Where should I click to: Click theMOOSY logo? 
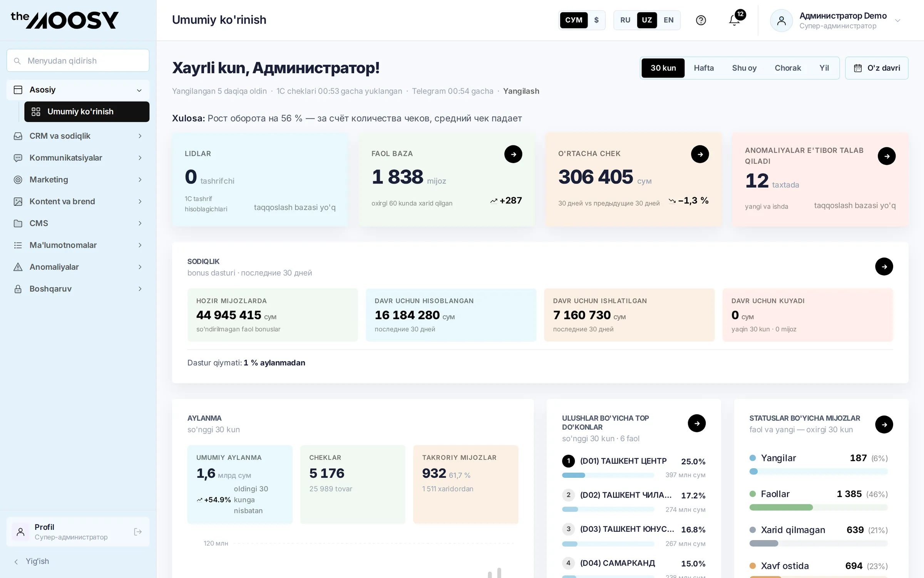tap(65, 20)
